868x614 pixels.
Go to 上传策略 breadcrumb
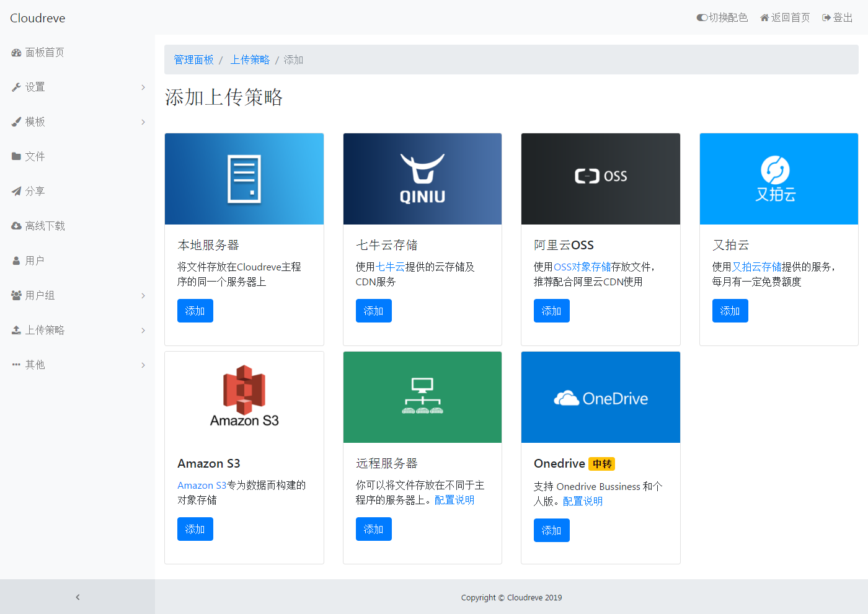(x=250, y=60)
